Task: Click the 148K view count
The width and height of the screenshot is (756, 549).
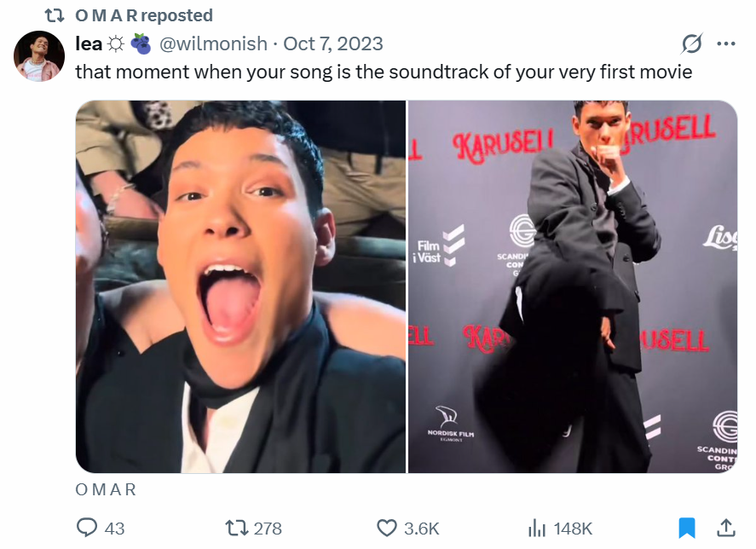Action: point(573,528)
